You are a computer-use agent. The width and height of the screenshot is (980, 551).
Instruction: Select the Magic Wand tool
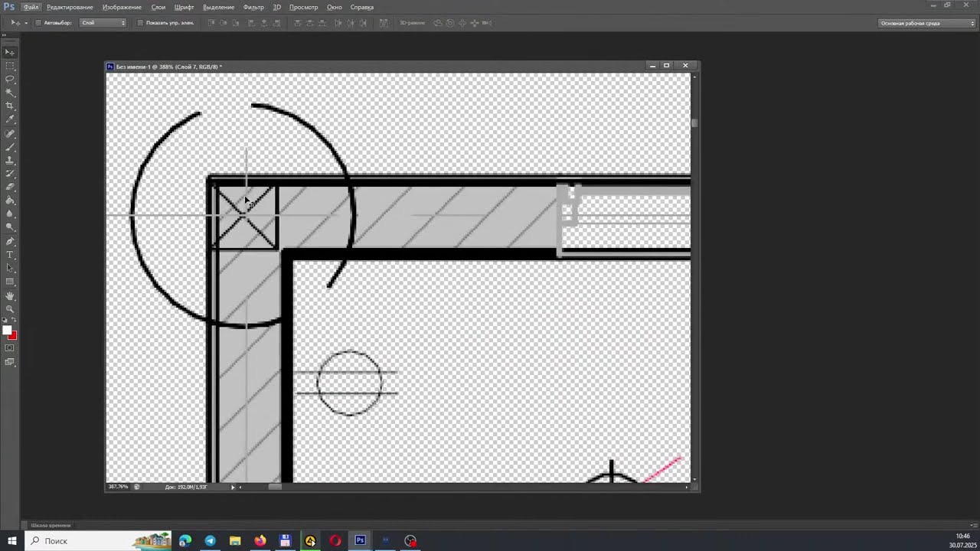10,93
